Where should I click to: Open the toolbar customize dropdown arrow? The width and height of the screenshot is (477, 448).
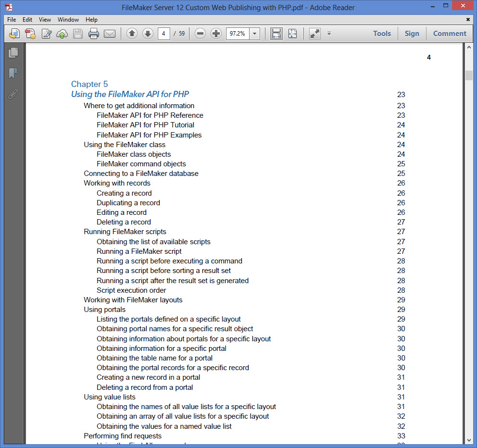[329, 34]
